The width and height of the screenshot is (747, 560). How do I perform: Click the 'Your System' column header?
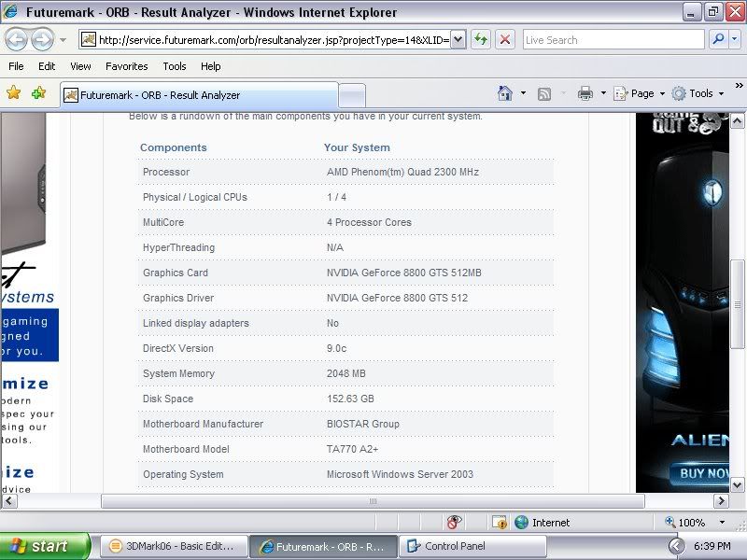point(357,147)
